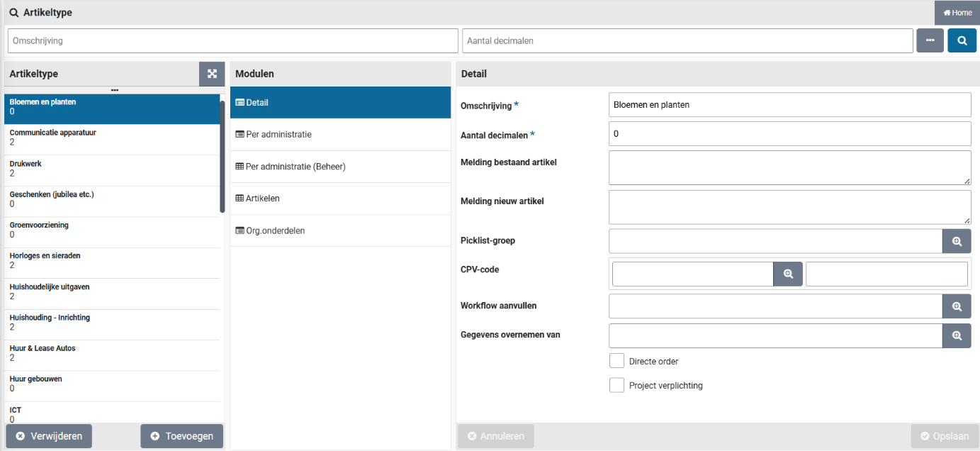Expand the column handle above the Artikeltype list
The width and height of the screenshot is (980, 451).
point(114,90)
